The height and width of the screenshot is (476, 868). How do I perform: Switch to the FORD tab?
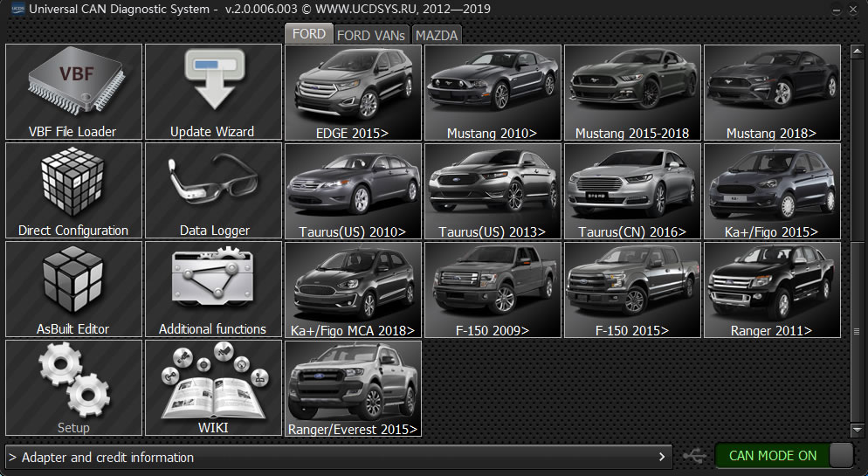[x=309, y=34]
